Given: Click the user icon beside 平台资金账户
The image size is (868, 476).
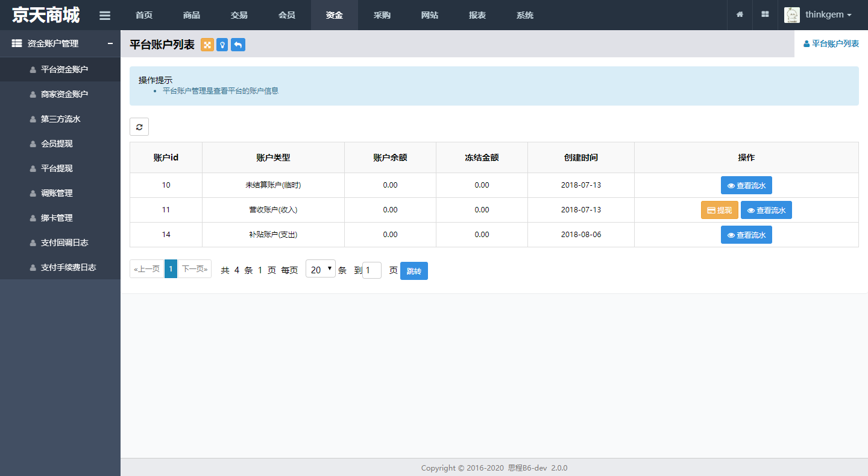Looking at the screenshot, I should coord(33,70).
